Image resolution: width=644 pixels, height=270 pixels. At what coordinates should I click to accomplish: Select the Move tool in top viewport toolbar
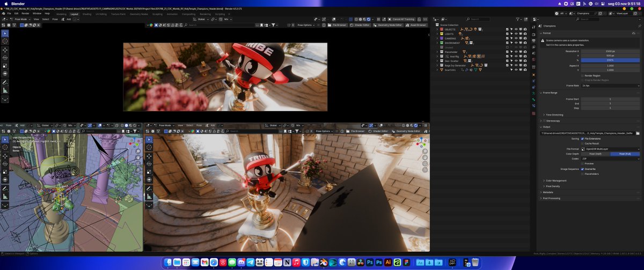(5, 49)
